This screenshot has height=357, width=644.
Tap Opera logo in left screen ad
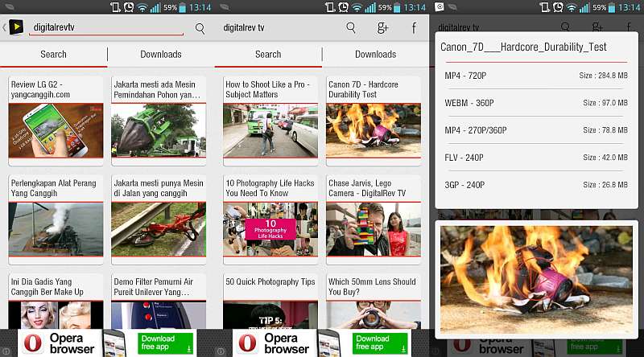pyautogui.click(x=33, y=343)
